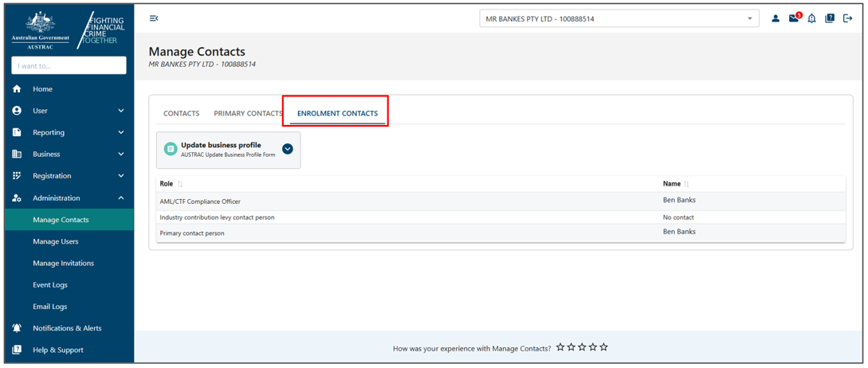Viewport: 868px width, 368px height.
Task: Expand the User menu chevron
Action: pyautogui.click(x=121, y=111)
